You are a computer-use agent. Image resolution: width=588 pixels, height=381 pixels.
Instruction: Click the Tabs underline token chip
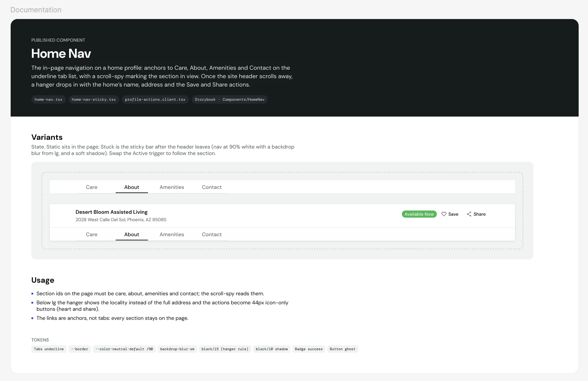[x=49, y=349]
